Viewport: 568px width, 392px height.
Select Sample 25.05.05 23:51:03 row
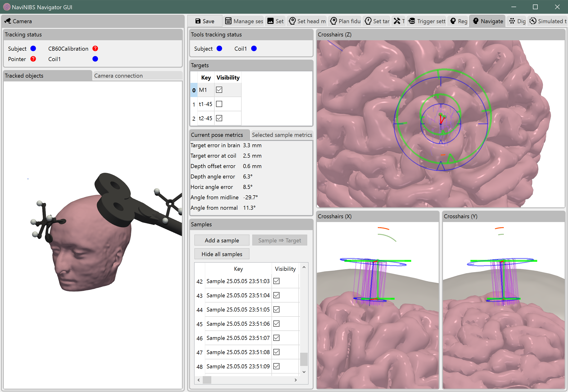(x=247, y=281)
